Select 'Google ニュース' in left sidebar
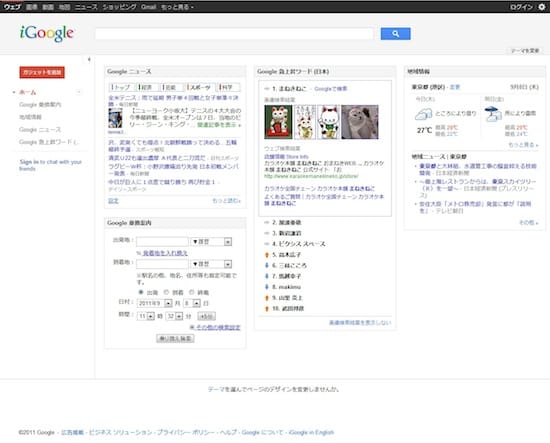Screen dimensions: 550x443 pos(40,129)
